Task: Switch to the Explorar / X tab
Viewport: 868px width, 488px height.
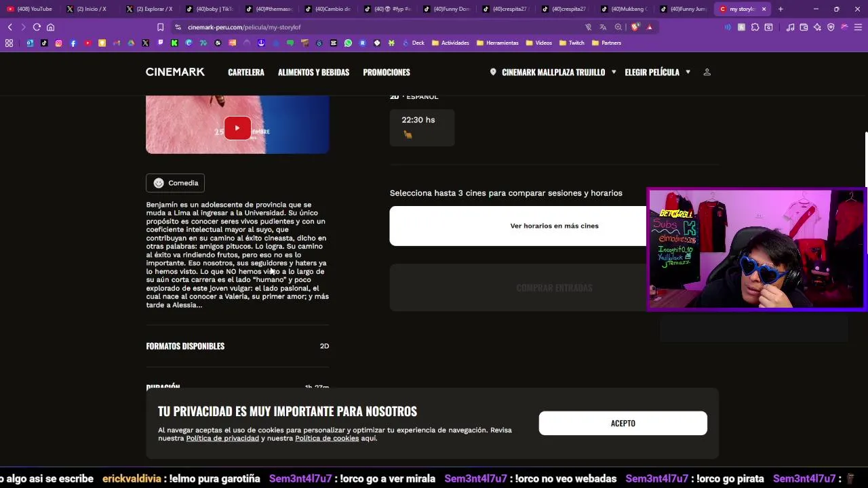Action: 150,9
